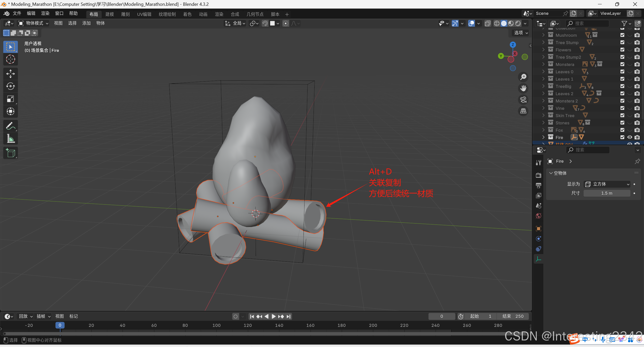Uncheck the Mushroom collection checkbox

point(622,35)
